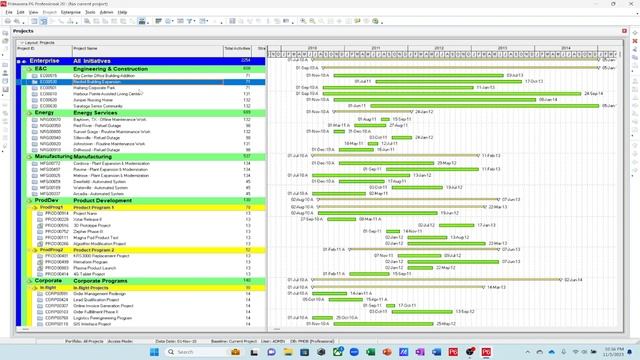The width and height of the screenshot is (640, 360).
Task: Click the Zoom In magnifier icon
Action: (303, 21)
